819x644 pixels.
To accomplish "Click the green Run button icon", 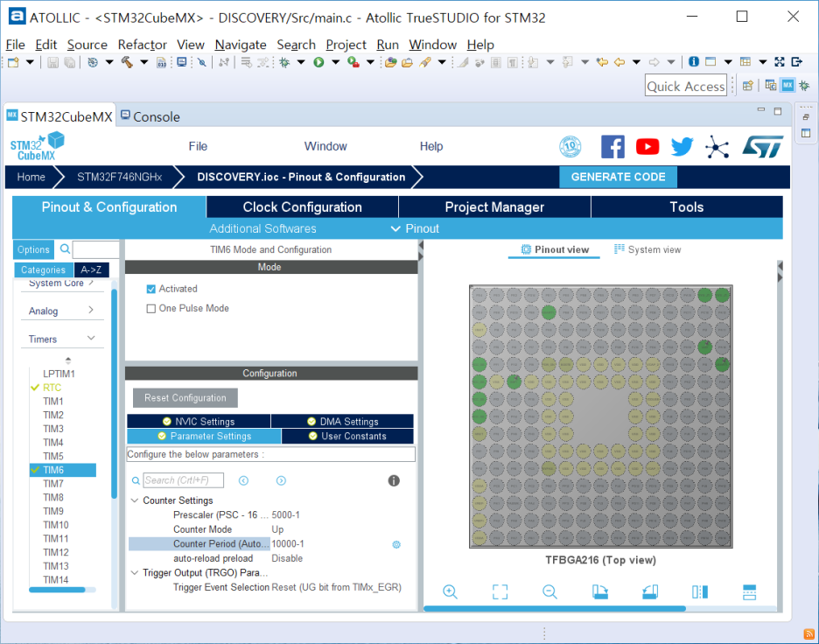I will tap(318, 62).
